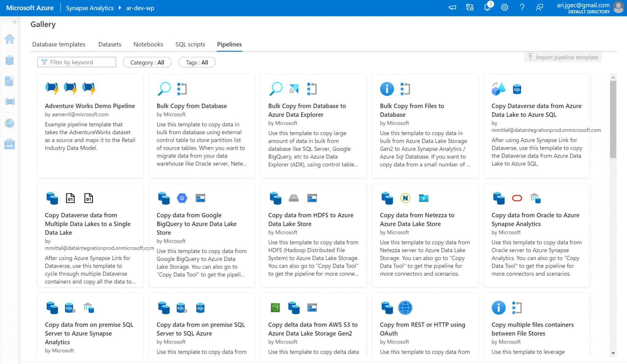Open the Monitor hub gauge icon
The image size is (627, 364).
coord(9,123)
